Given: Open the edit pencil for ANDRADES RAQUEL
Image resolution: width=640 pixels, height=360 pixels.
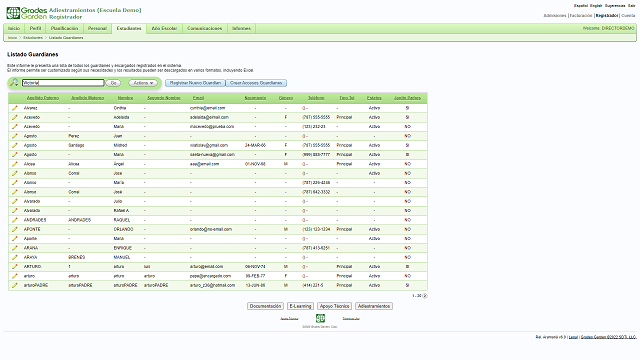Looking at the screenshot, I should pyautogui.click(x=15, y=220).
